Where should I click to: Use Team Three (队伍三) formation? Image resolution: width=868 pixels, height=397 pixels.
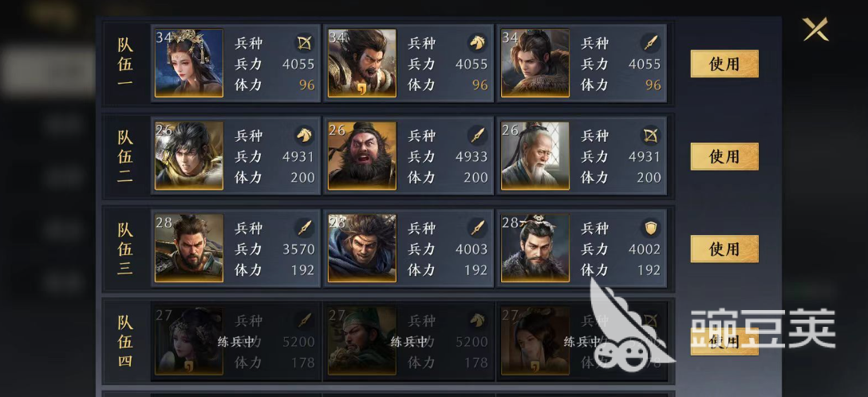(724, 249)
